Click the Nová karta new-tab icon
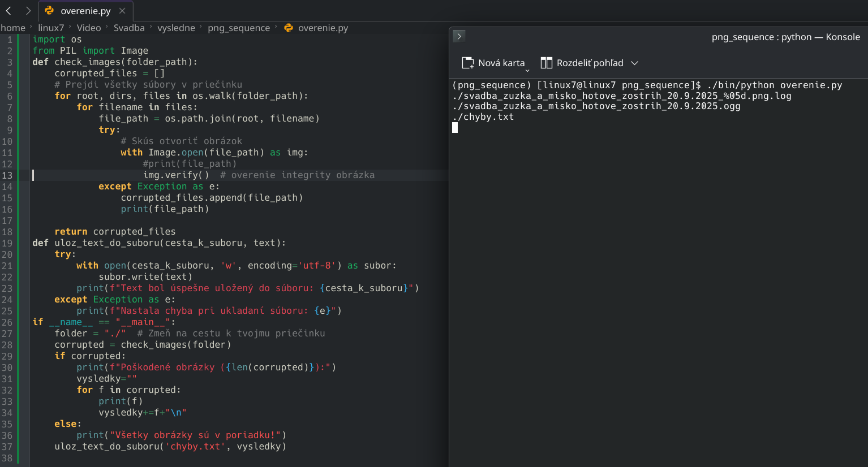Image resolution: width=868 pixels, height=467 pixels. tap(467, 63)
